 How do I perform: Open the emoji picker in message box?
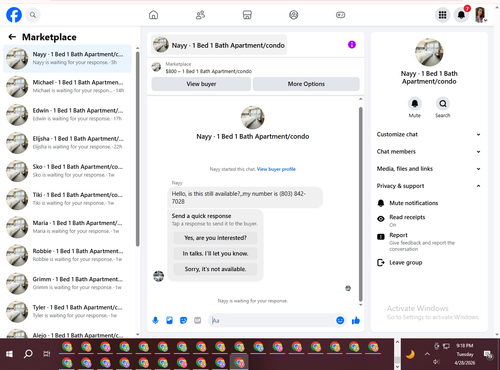340,320
